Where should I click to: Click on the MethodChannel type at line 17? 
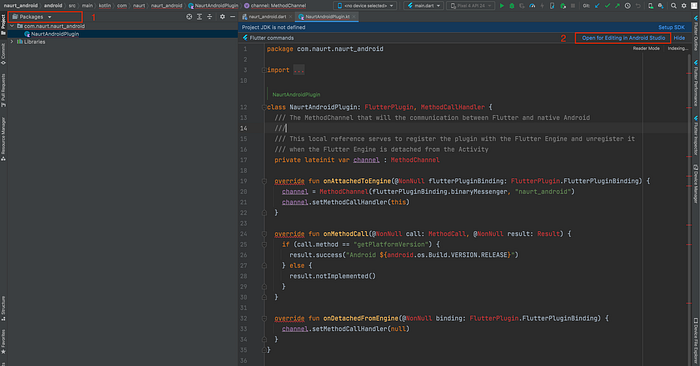tap(415, 160)
